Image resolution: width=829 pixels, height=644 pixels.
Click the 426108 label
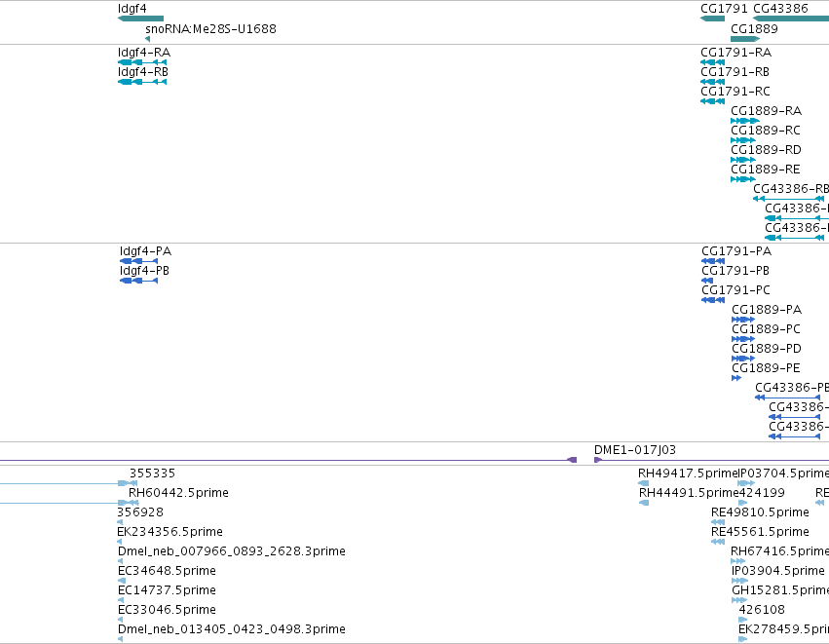(762, 610)
